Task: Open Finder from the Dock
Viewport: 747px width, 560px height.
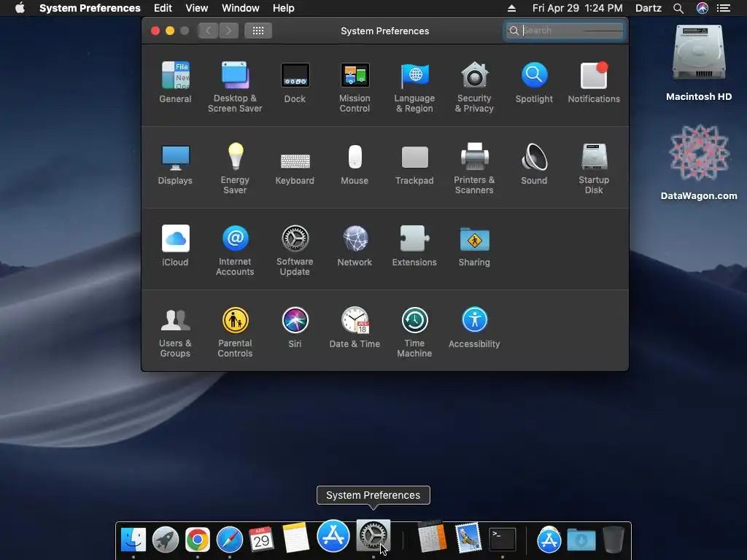Action: point(133,540)
